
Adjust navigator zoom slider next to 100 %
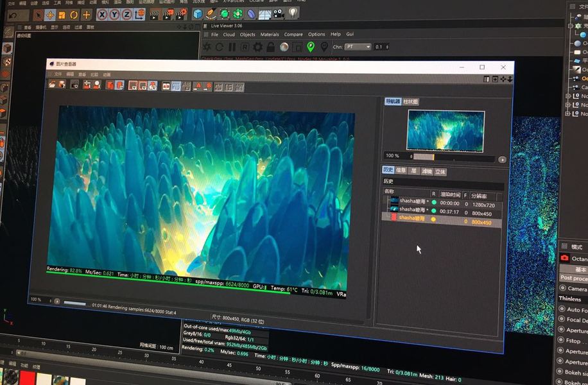(x=454, y=157)
